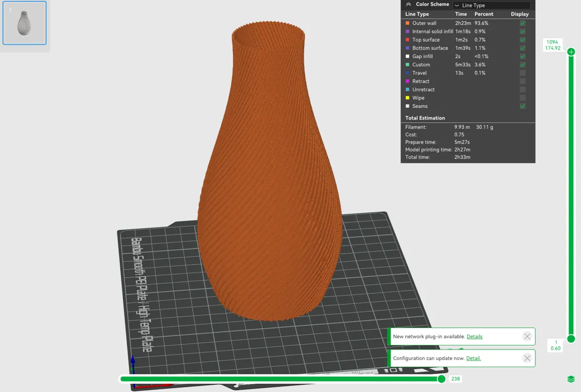Click Model printing time value 2h27m

(x=462, y=150)
